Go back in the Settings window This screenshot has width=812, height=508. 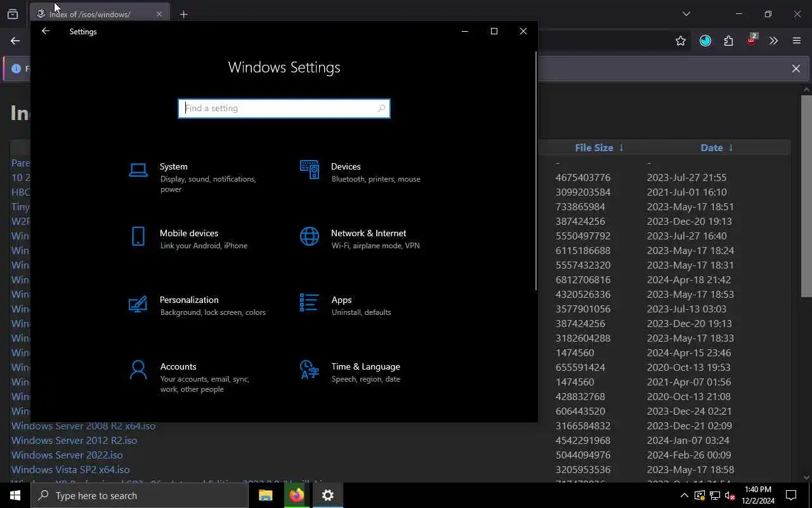point(46,31)
